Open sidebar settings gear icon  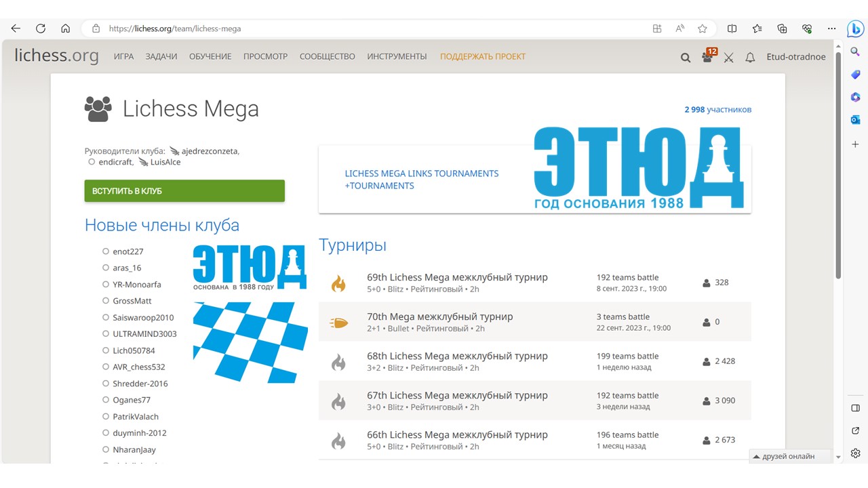[x=855, y=453]
